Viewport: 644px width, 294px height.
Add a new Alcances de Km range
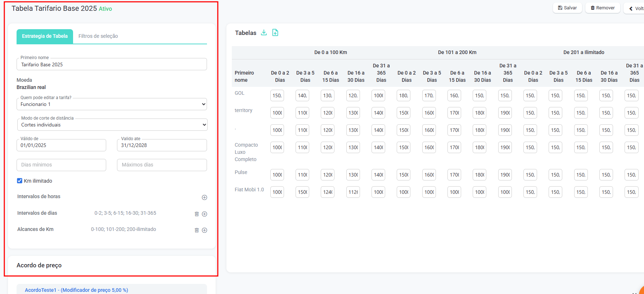point(204,230)
